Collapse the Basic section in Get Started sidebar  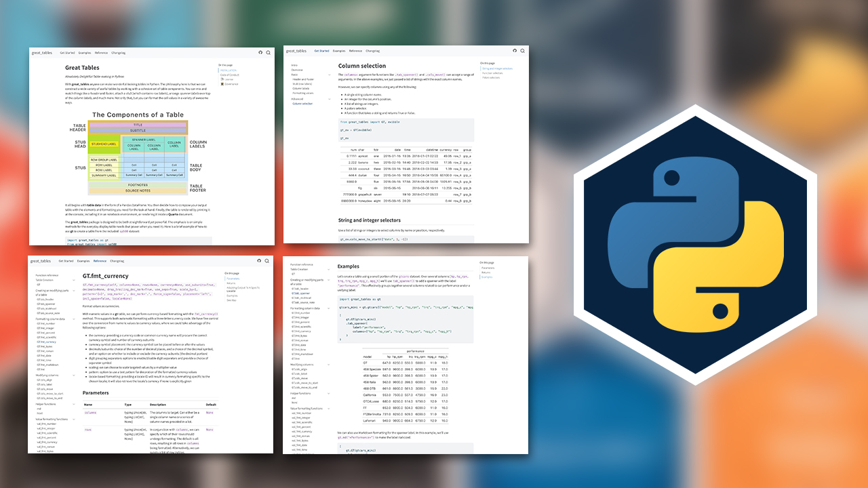point(331,75)
